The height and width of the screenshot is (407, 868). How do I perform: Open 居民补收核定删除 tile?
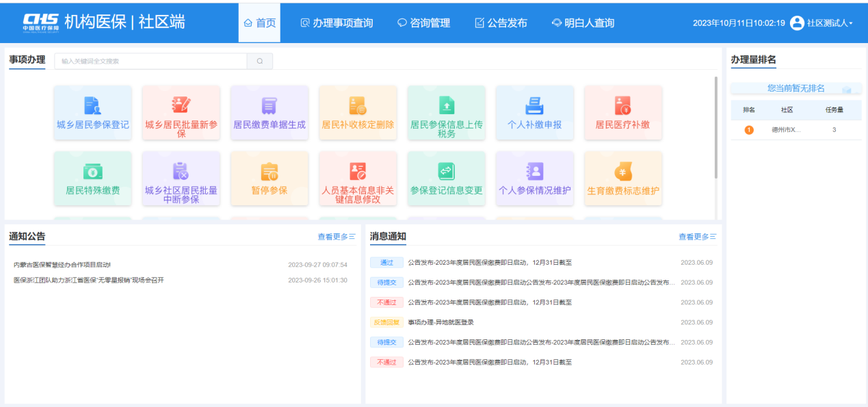[358, 105]
